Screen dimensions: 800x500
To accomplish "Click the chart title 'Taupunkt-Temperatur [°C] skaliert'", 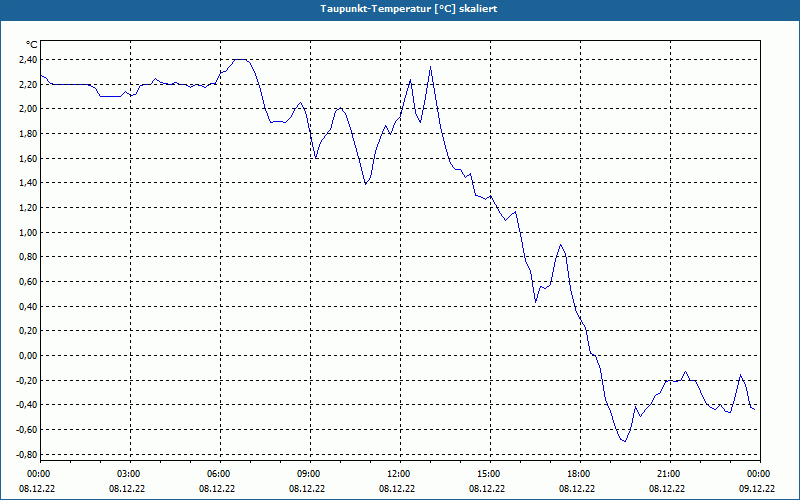I will pos(409,9).
